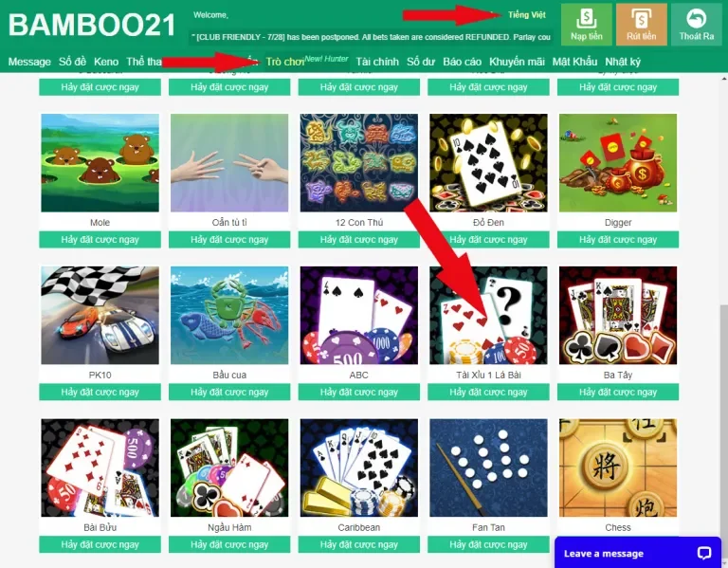Open the Mole game thumbnail
Screen dimensions: 728x568
(x=100, y=163)
